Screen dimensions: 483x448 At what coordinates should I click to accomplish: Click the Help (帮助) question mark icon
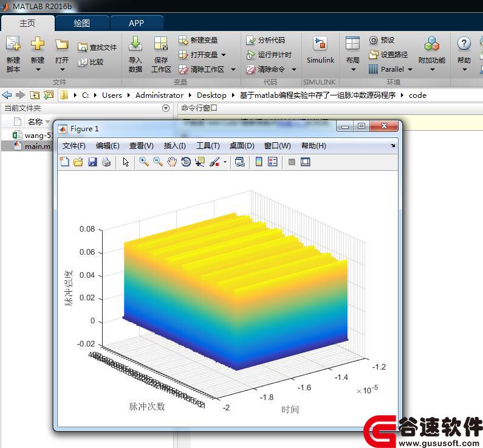click(x=464, y=43)
